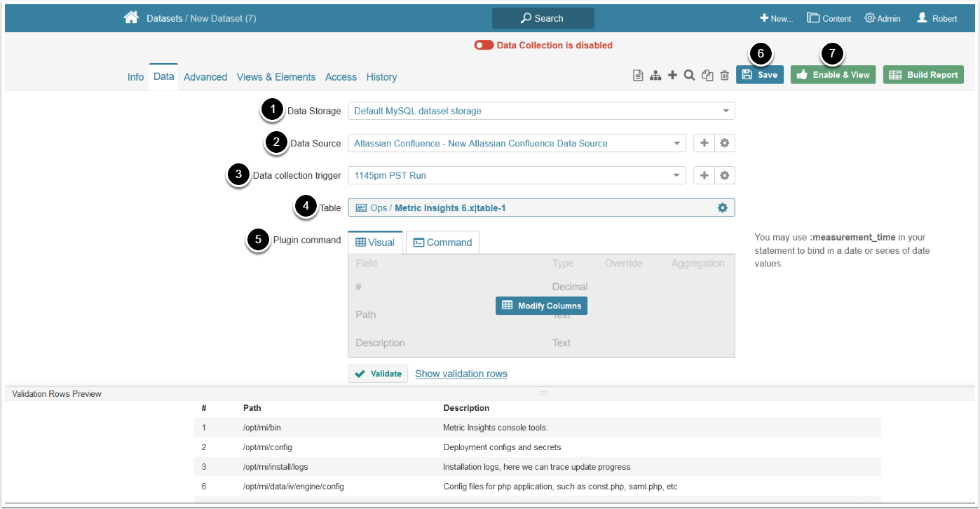Select the Command tab for plugin
980x509 pixels.
point(442,243)
